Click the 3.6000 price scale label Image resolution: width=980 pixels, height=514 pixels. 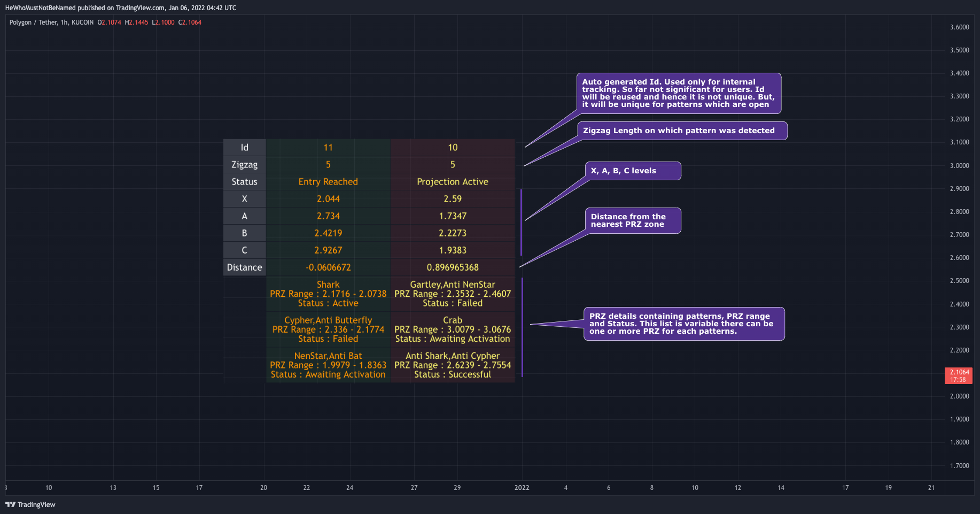click(x=959, y=27)
